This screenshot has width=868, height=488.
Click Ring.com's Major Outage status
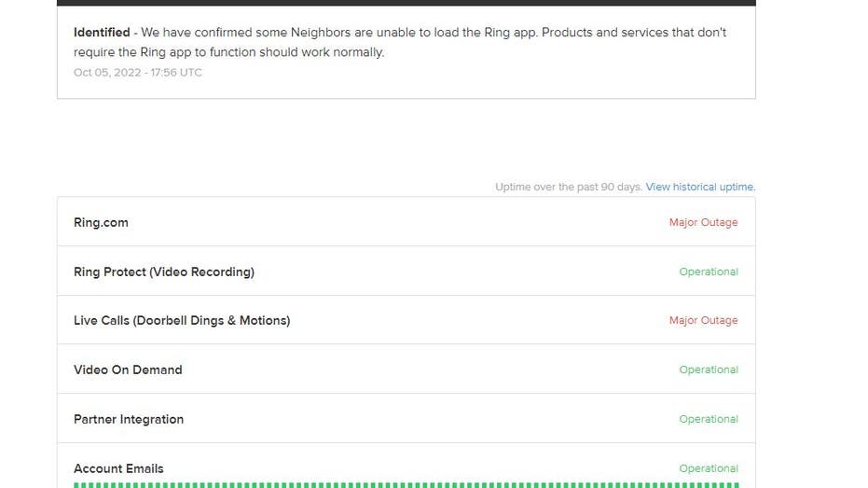[703, 222]
